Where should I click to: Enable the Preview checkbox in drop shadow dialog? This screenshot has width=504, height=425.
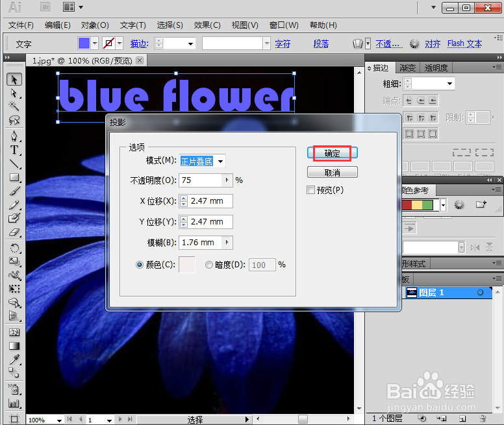310,190
